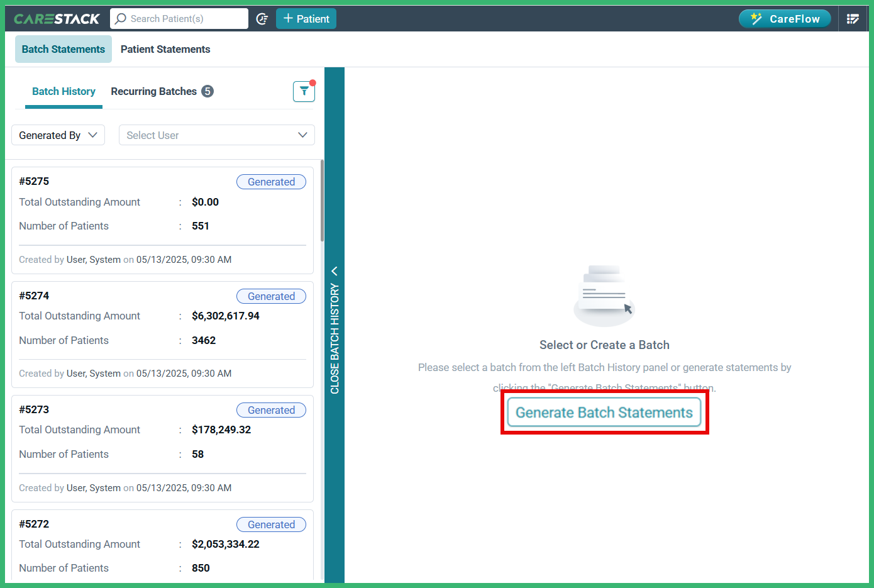This screenshot has width=874, height=588.
Task: Click the Batch Statements tab
Action: (63, 48)
